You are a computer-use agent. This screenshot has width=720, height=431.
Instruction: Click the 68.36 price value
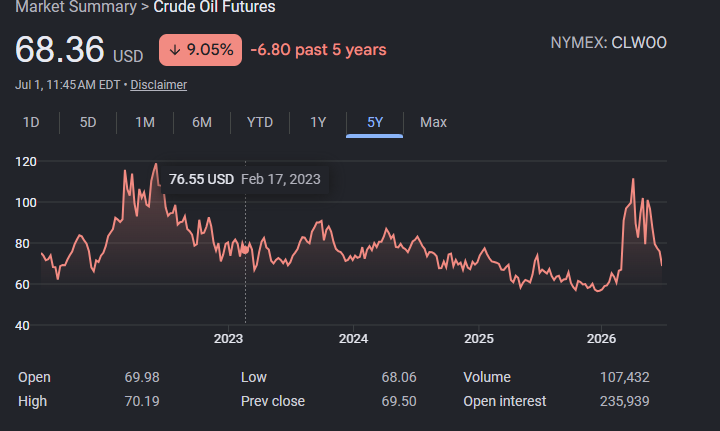60,50
